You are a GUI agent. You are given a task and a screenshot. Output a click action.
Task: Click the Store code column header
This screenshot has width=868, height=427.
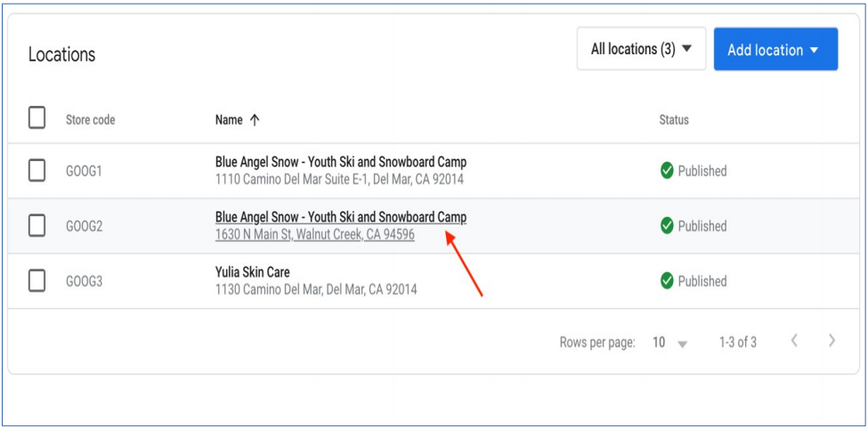90,120
